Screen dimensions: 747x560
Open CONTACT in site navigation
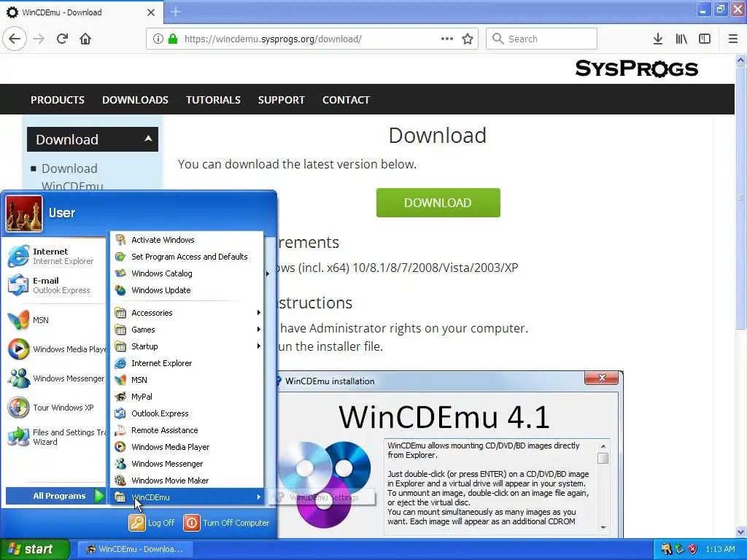coord(346,100)
